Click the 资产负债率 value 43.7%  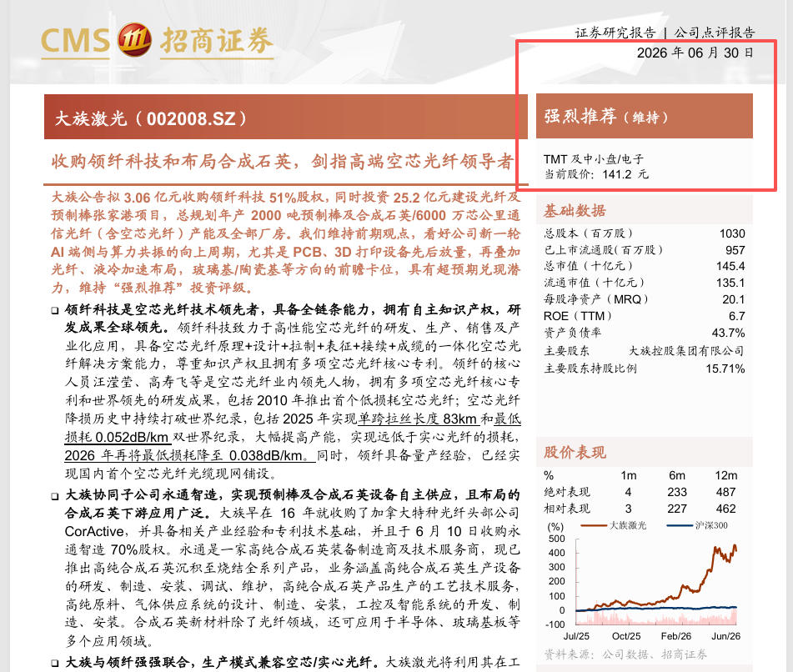728,333
